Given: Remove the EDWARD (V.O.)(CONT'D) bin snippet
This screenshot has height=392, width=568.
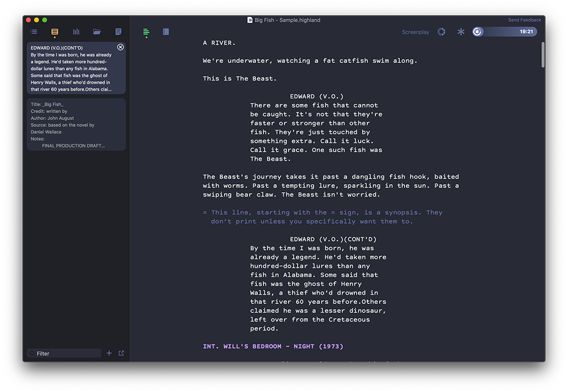Looking at the screenshot, I should click(x=120, y=47).
